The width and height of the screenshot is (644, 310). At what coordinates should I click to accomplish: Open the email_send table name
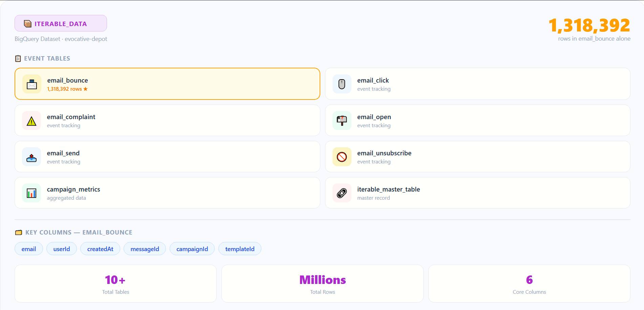click(63, 153)
